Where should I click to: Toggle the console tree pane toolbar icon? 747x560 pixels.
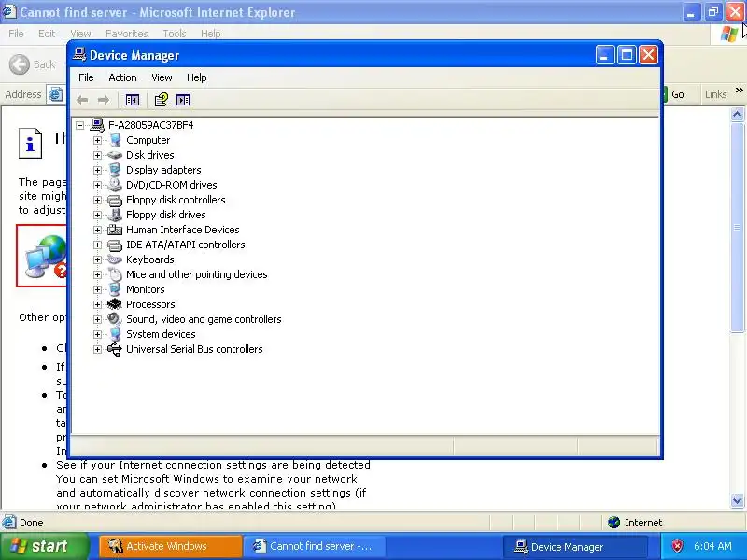[132, 100]
